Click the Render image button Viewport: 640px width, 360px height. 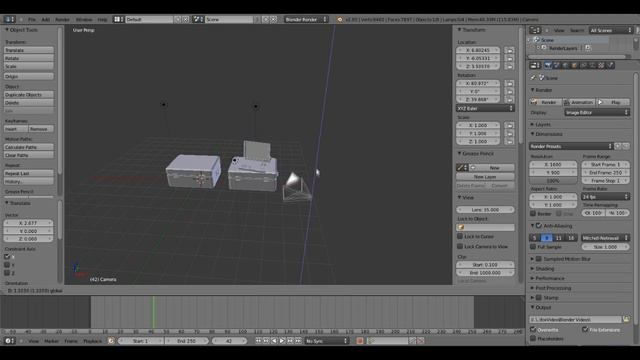[545, 102]
